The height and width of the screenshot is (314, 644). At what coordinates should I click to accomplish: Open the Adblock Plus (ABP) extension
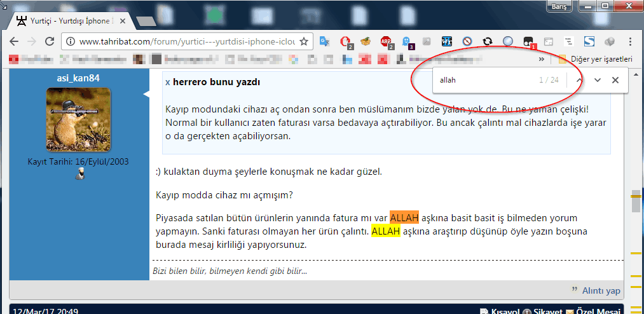pyautogui.click(x=387, y=42)
